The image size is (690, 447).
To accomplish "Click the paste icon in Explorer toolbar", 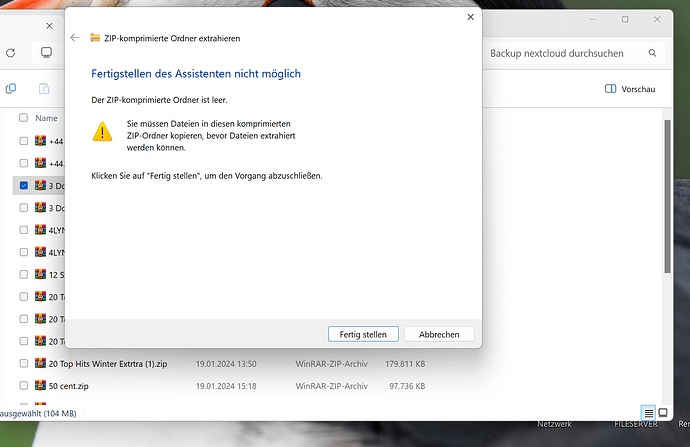I will 44,88.
